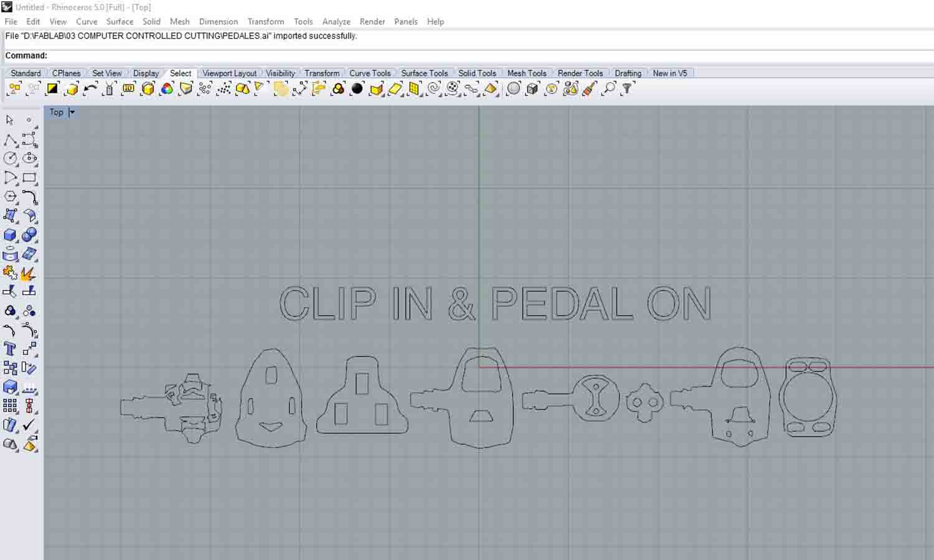Select the CLIP IN & PEDAL ON text outline
Screen dimensions: 934x560
click(x=496, y=304)
